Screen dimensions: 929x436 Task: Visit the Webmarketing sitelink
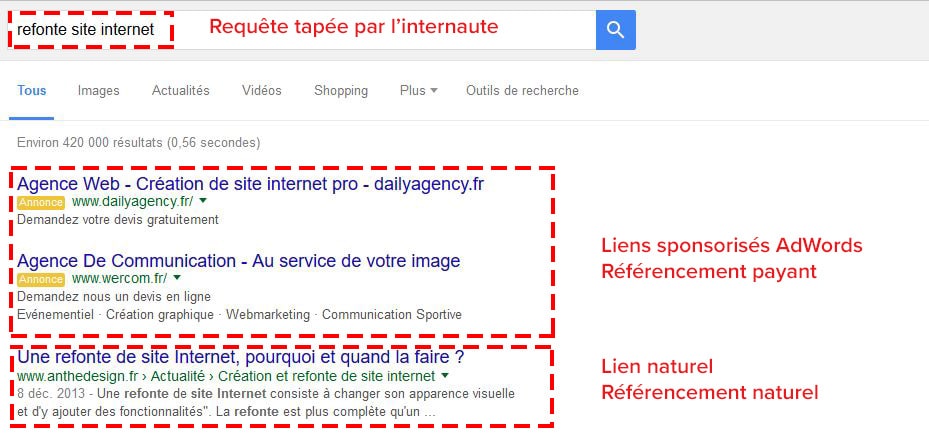tap(268, 315)
